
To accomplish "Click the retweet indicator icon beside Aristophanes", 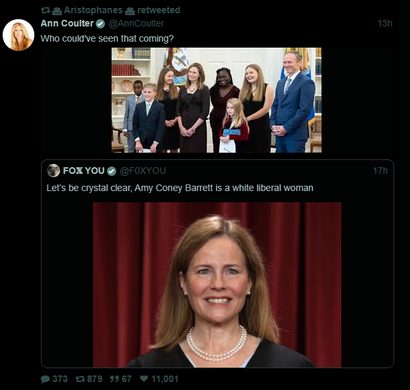I will [x=45, y=10].
